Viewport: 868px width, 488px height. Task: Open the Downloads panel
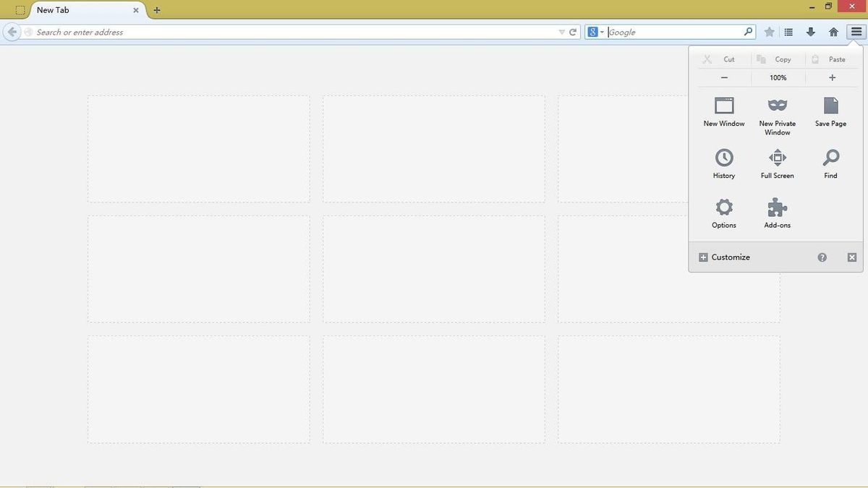click(x=811, y=32)
